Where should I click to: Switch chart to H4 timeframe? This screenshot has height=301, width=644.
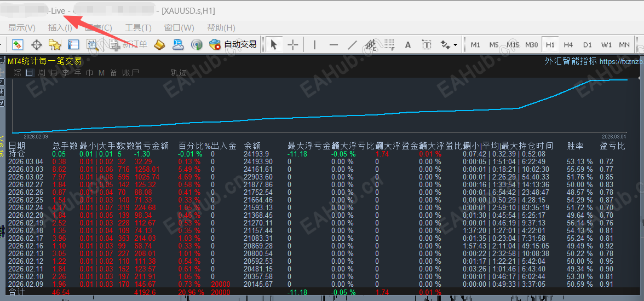568,45
